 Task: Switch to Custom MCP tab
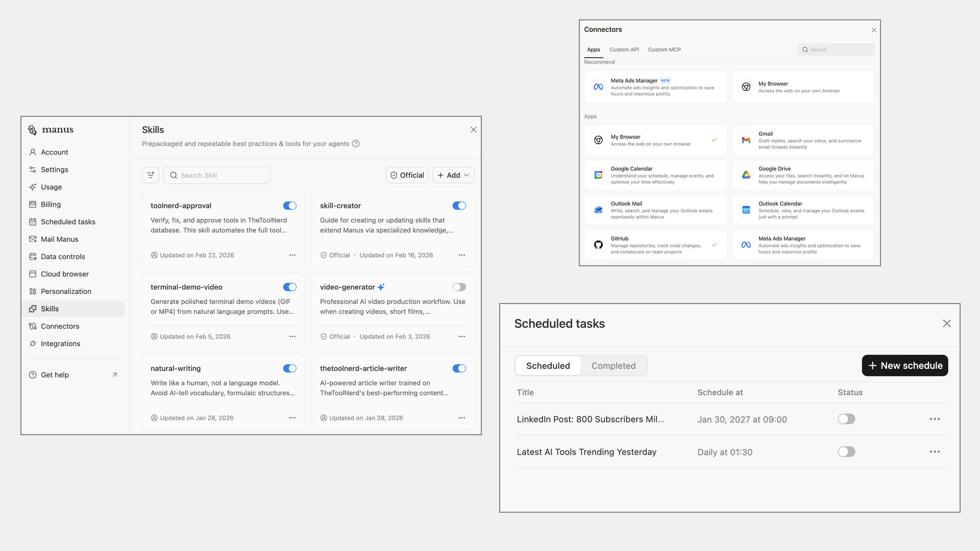[664, 49]
